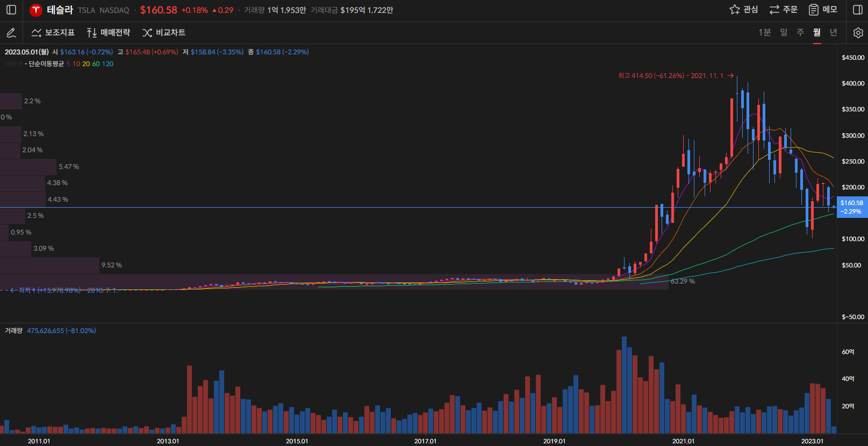
Task: Click the 종 $160.58 close price
Action: (x=278, y=52)
